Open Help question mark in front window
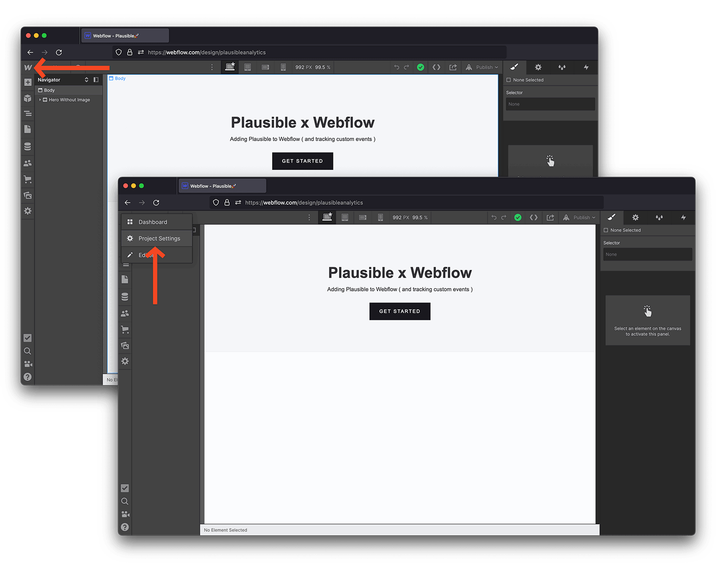 click(125, 527)
